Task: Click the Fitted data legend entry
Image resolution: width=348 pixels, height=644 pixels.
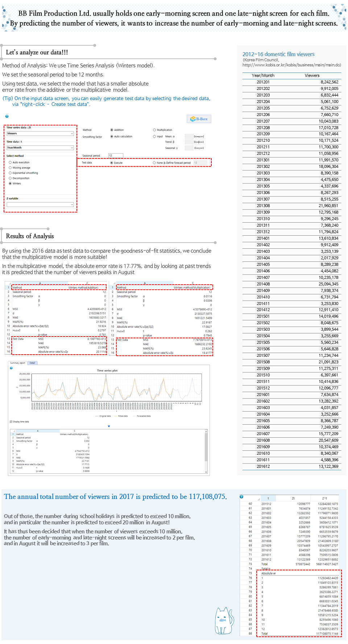Action: (x=121, y=416)
